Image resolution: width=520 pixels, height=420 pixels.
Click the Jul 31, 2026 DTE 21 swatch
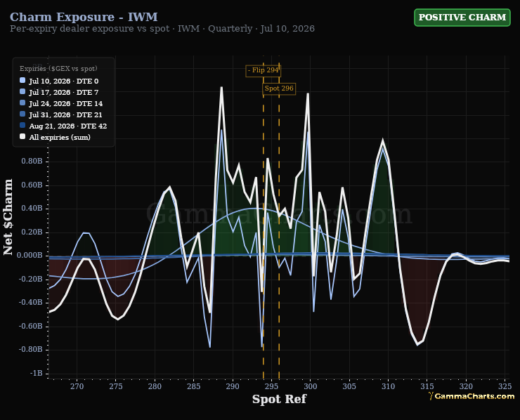(22, 114)
